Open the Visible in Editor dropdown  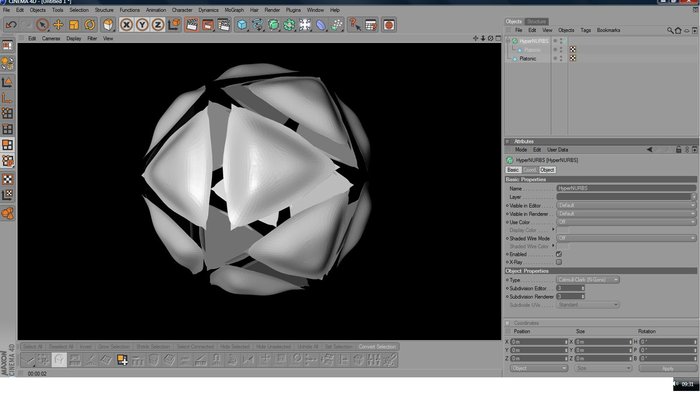tap(626, 205)
